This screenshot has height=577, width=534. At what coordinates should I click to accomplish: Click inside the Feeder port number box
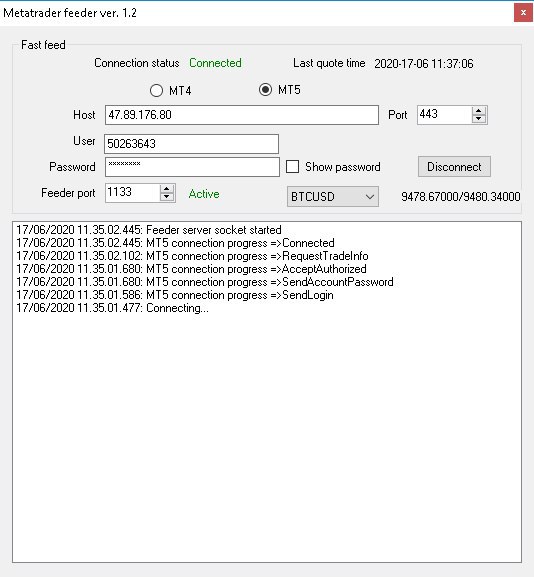[132, 192]
